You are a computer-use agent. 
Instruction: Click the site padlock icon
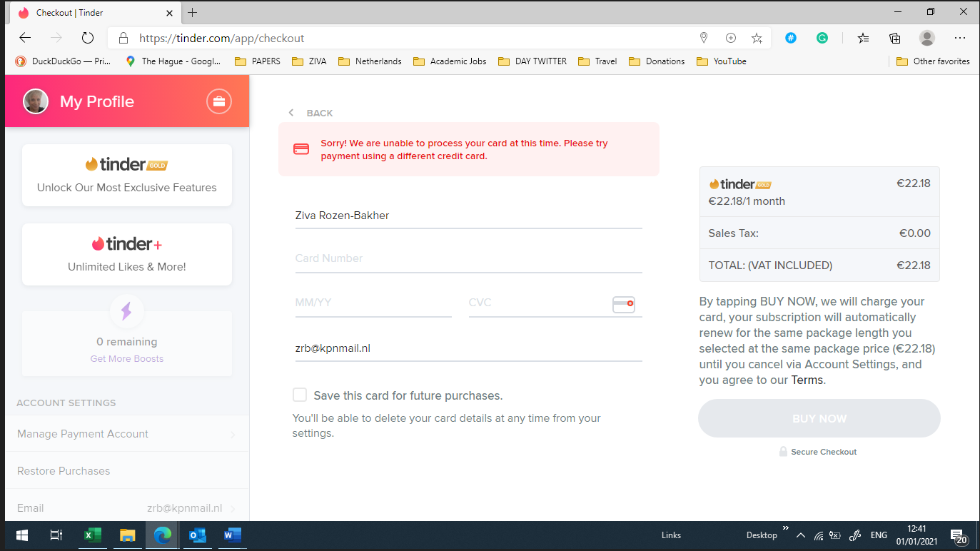pos(123,38)
